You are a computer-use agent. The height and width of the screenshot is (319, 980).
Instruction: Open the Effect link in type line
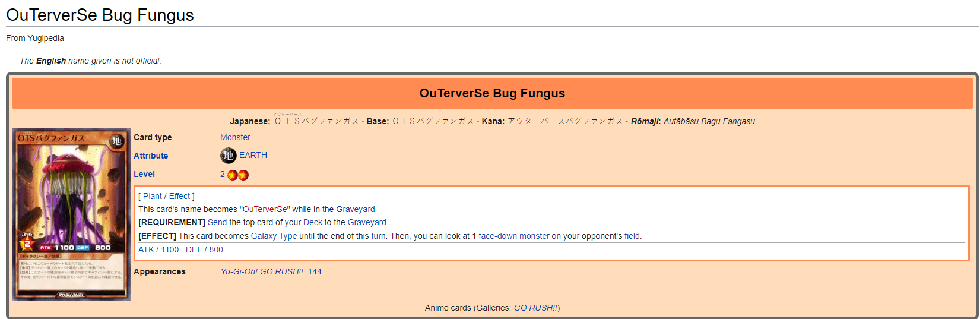pos(179,196)
